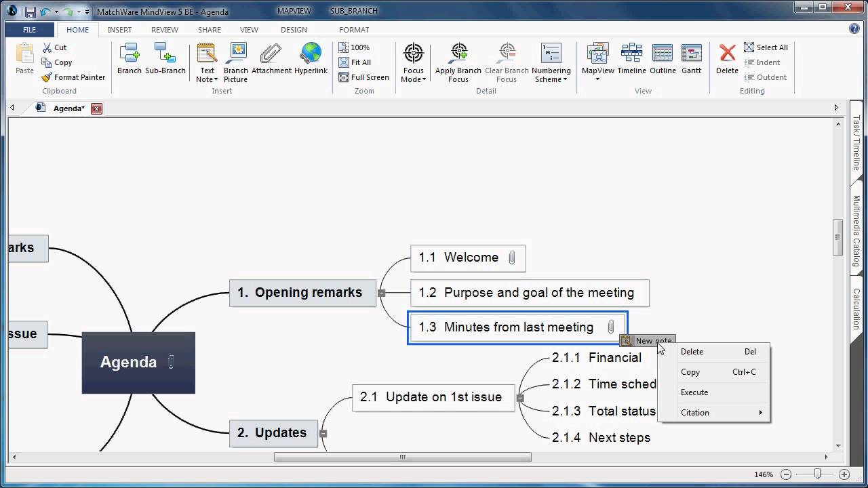This screenshot has width=868, height=488.
Task: Click the Focus Mode icon
Action: 413,53
